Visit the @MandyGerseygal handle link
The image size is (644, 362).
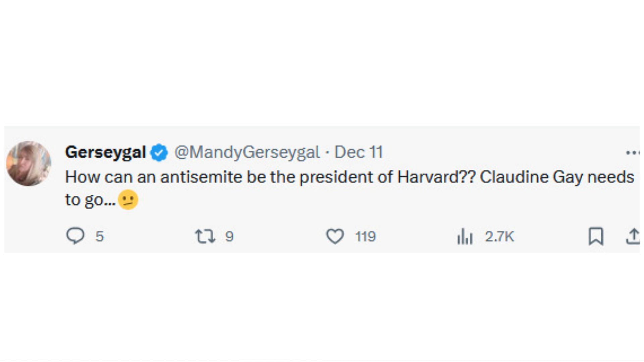pyautogui.click(x=247, y=152)
